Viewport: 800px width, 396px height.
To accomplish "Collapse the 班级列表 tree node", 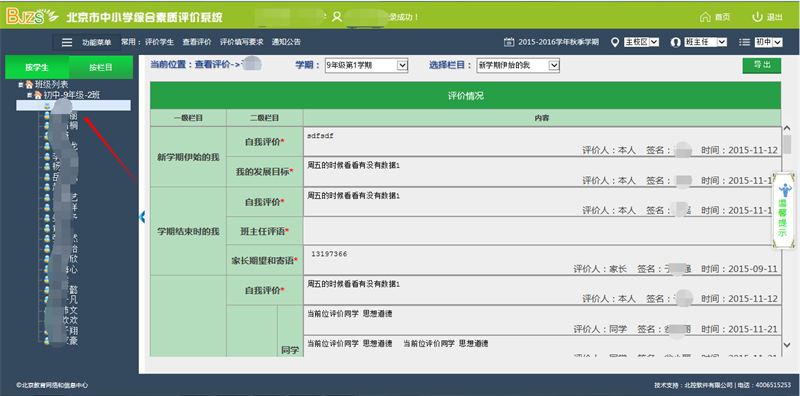I will tap(20, 85).
